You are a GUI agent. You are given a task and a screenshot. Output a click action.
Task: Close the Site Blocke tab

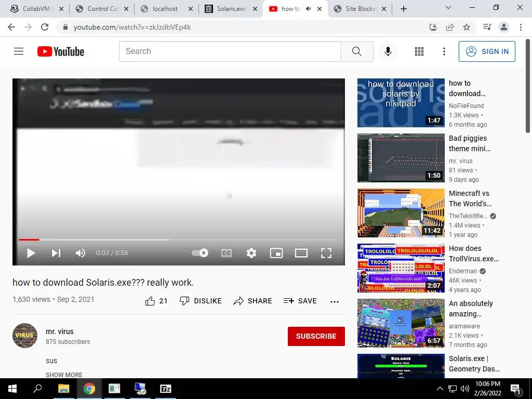point(384,9)
